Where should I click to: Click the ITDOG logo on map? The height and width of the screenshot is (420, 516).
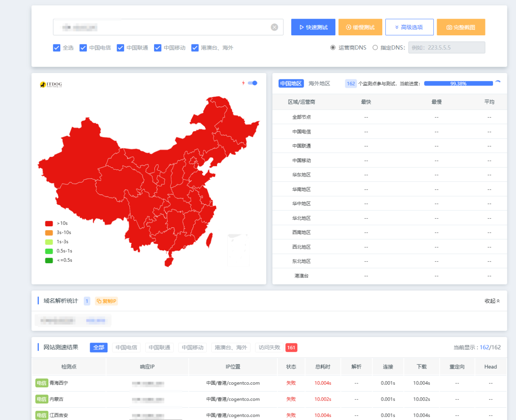51,84
